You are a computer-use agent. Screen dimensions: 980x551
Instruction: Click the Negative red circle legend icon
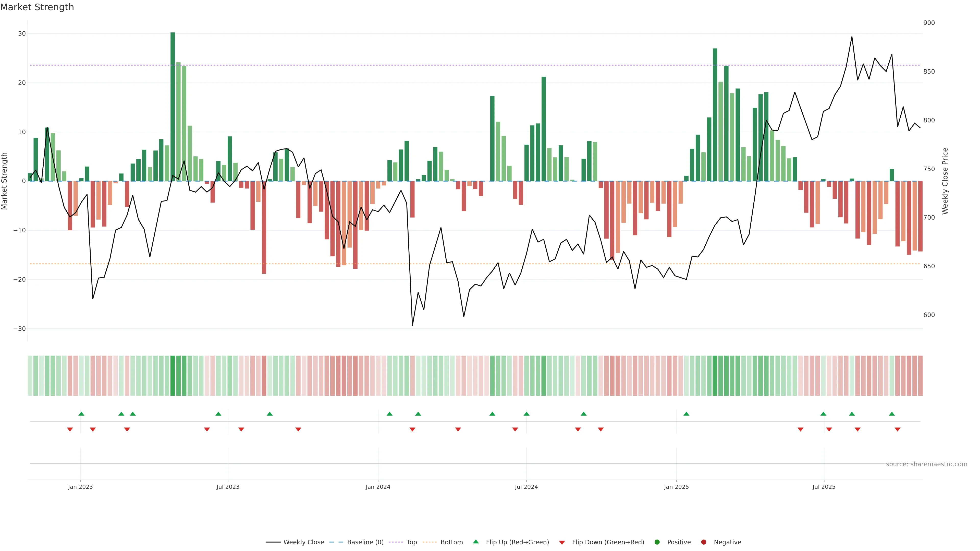703,542
